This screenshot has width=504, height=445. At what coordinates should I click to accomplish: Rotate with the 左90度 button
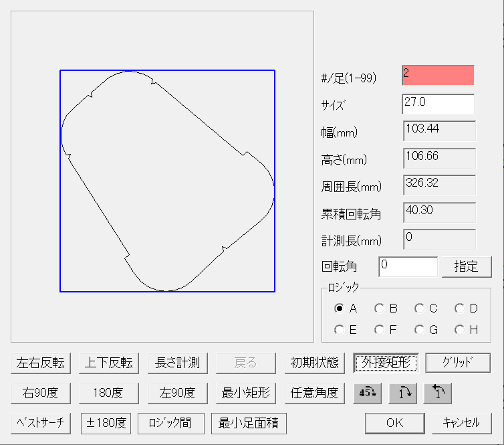point(177,393)
